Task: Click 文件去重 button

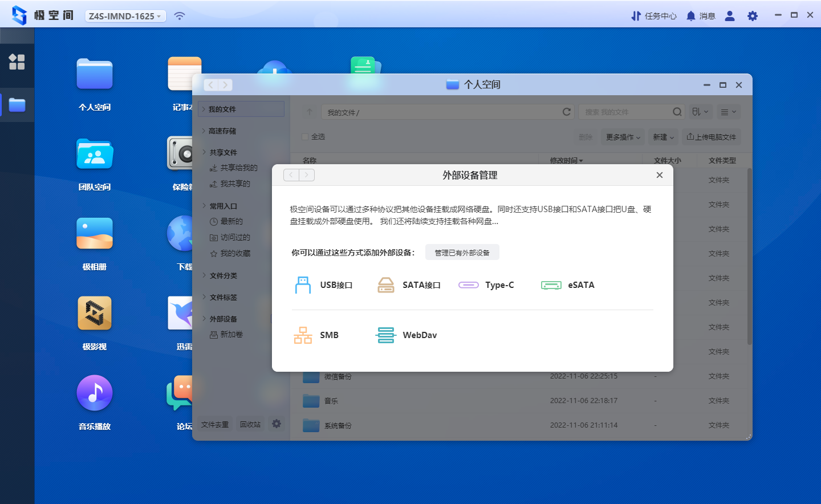Action: (215, 424)
